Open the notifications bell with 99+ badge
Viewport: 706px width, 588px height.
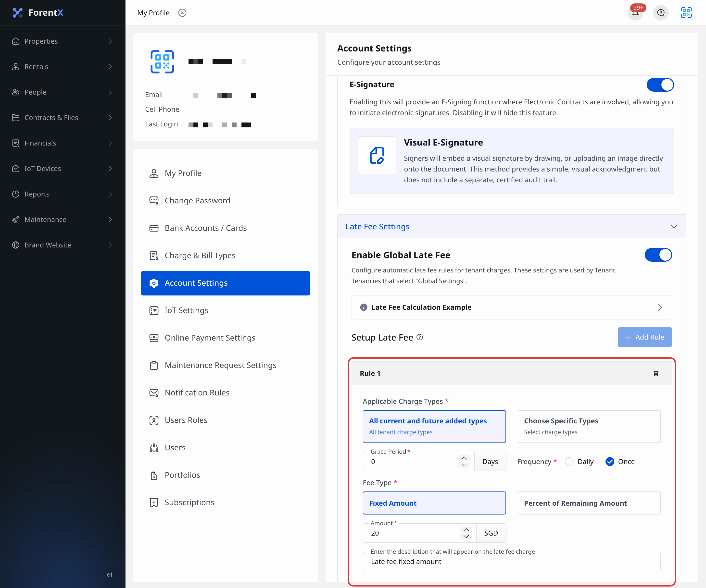[635, 13]
